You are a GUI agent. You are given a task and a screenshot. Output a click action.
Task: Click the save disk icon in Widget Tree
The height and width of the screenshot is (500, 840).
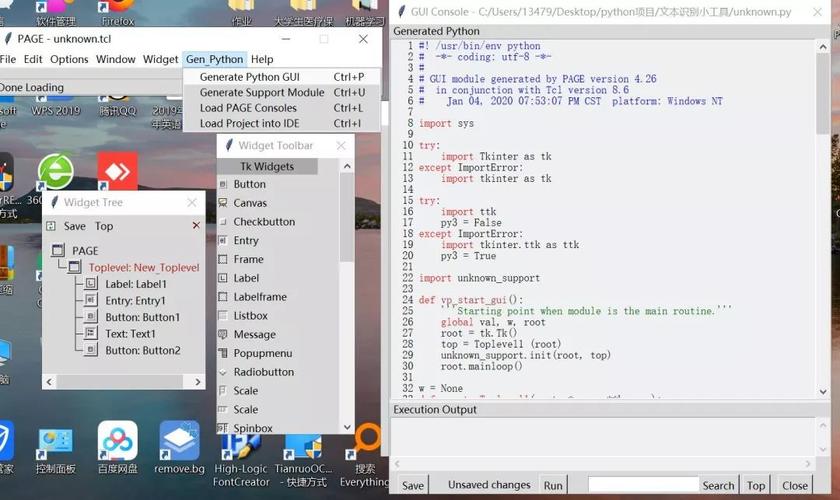coord(51,226)
